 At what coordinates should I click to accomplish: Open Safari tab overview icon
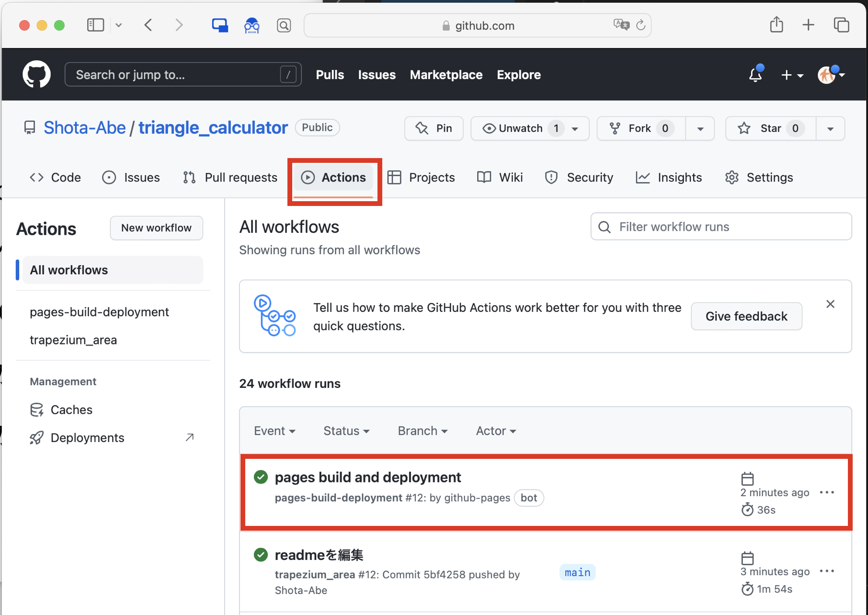[842, 24]
